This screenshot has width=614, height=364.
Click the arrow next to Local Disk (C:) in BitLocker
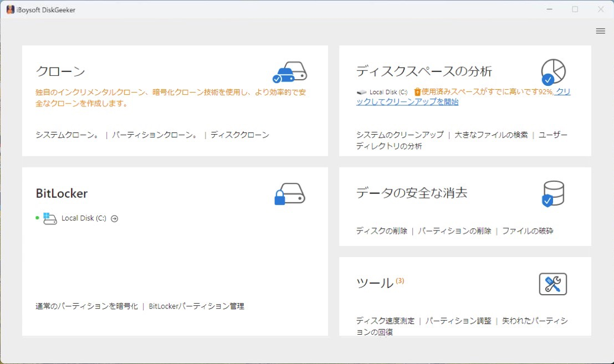tap(114, 218)
